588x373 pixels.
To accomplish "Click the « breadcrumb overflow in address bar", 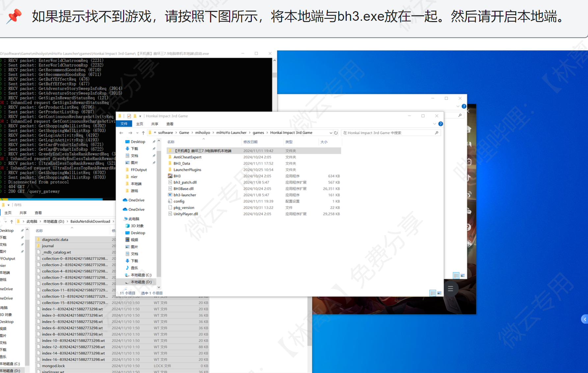I will [155, 133].
